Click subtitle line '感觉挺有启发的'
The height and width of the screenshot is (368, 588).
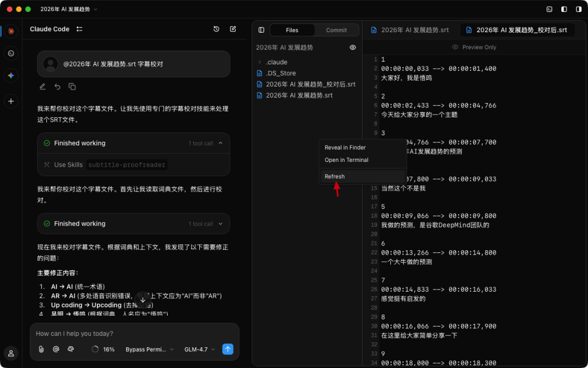click(403, 299)
